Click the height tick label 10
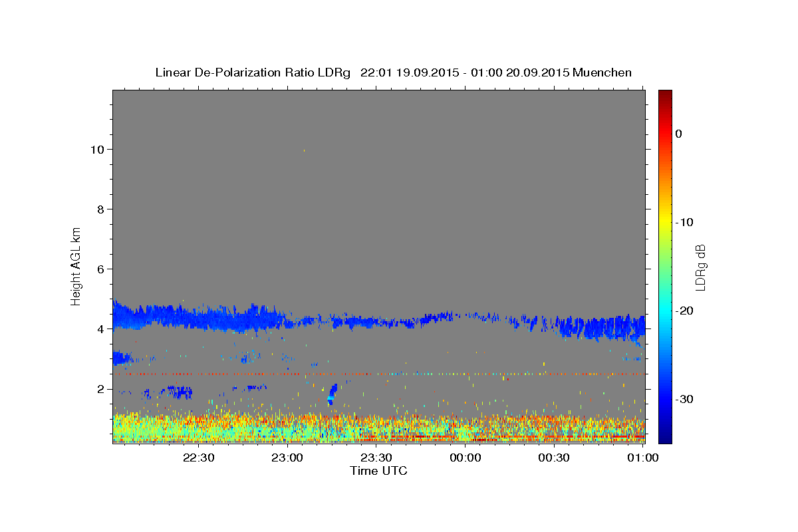 (x=98, y=150)
